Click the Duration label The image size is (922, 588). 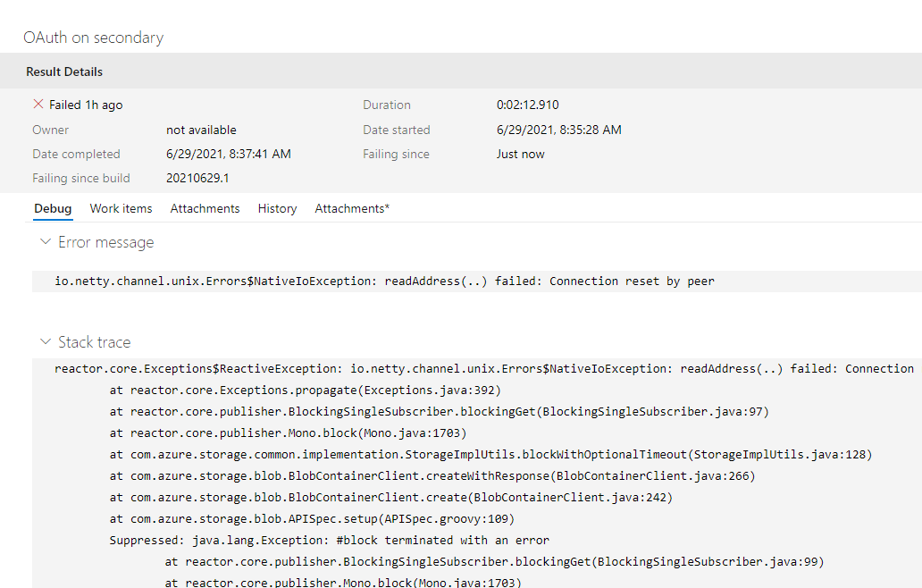pos(386,105)
